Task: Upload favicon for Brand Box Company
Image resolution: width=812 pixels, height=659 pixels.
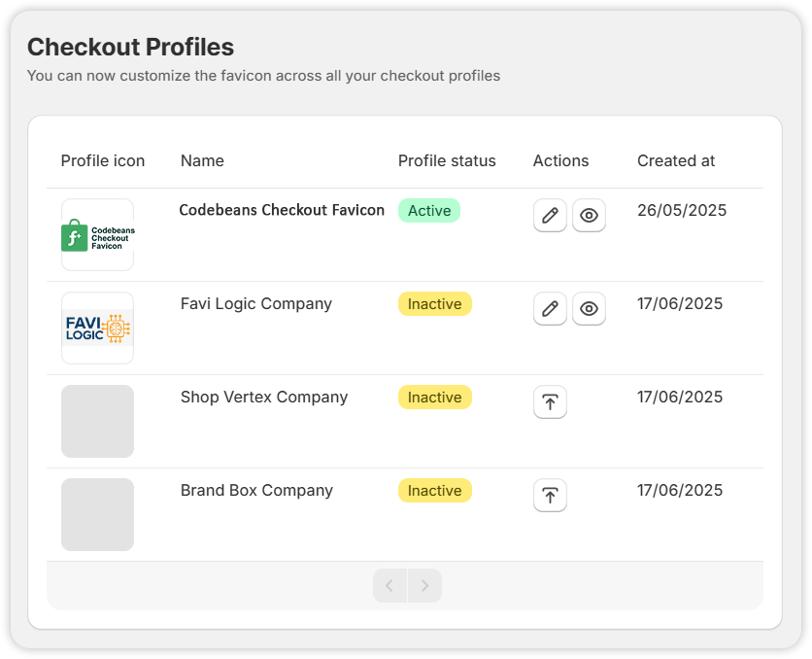Action: 550,496
